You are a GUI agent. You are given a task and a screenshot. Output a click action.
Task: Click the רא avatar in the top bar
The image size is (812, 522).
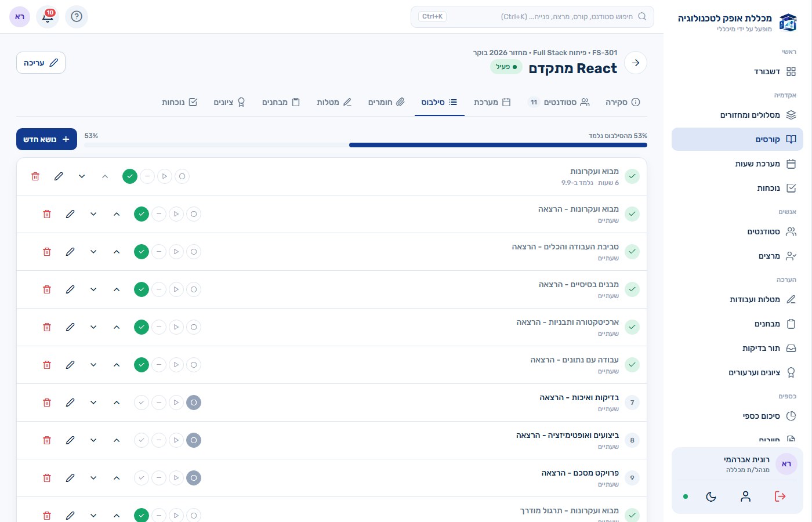tap(20, 17)
